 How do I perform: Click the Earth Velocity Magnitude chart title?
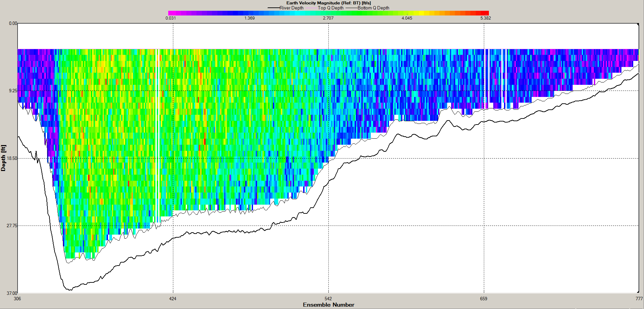click(328, 3)
